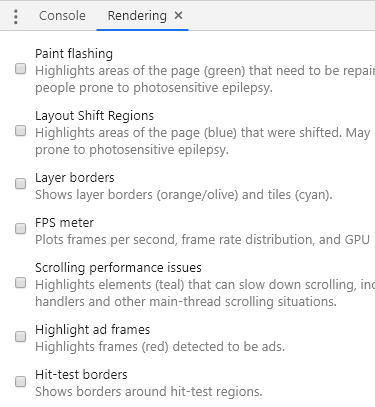
Task: Check the Layer borders checkbox
Action: (21, 183)
